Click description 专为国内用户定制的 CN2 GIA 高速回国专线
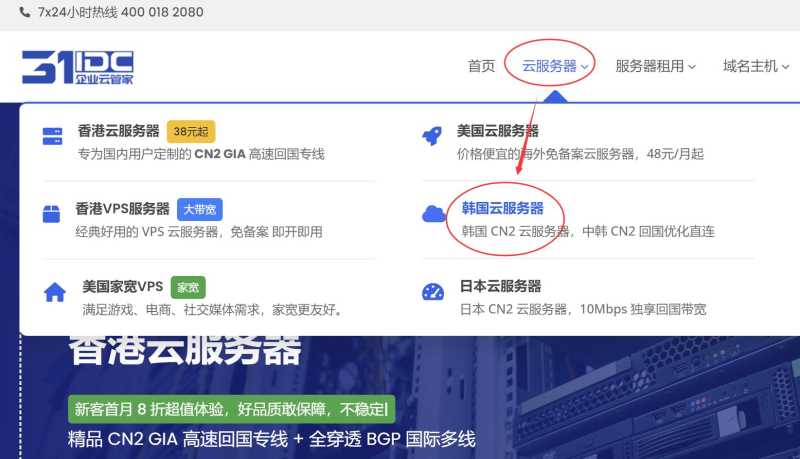This screenshot has height=459, width=800. coord(201,154)
